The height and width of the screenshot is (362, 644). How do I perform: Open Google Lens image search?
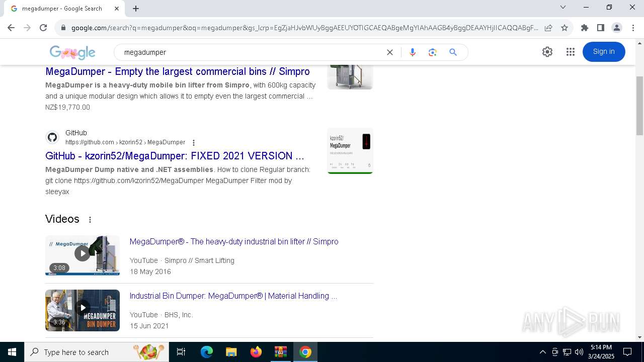(432, 52)
